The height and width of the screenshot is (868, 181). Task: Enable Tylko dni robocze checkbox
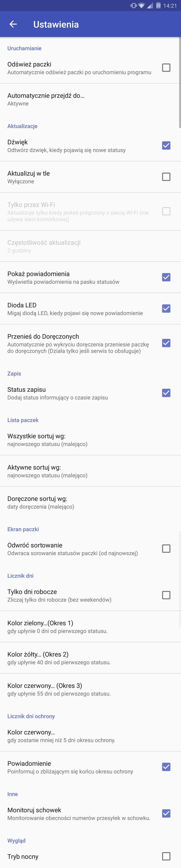[x=166, y=595]
